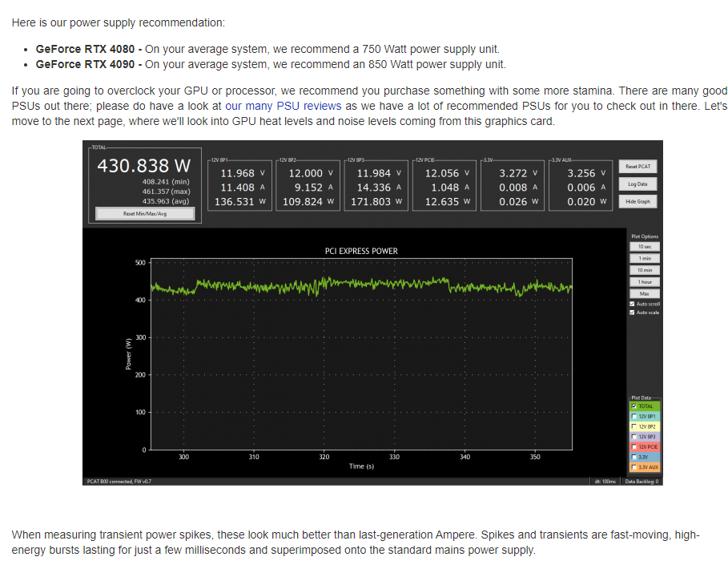Click the 320 tick on the time axis
Screen dimensions: 728x569
[x=324, y=457]
